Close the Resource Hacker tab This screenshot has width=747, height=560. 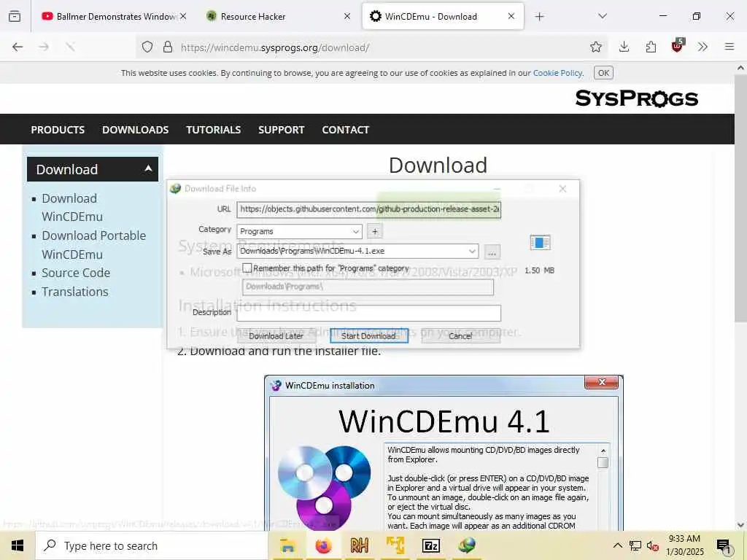[347, 16]
